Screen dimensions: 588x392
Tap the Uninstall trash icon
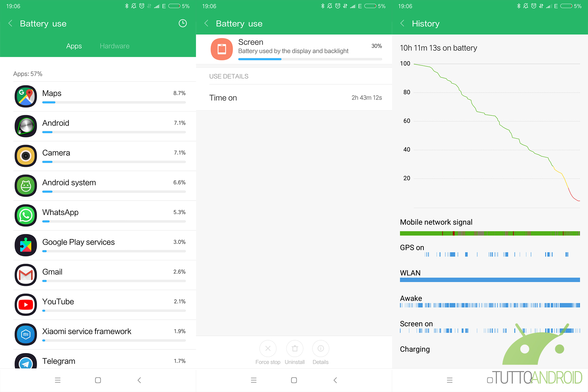(295, 349)
